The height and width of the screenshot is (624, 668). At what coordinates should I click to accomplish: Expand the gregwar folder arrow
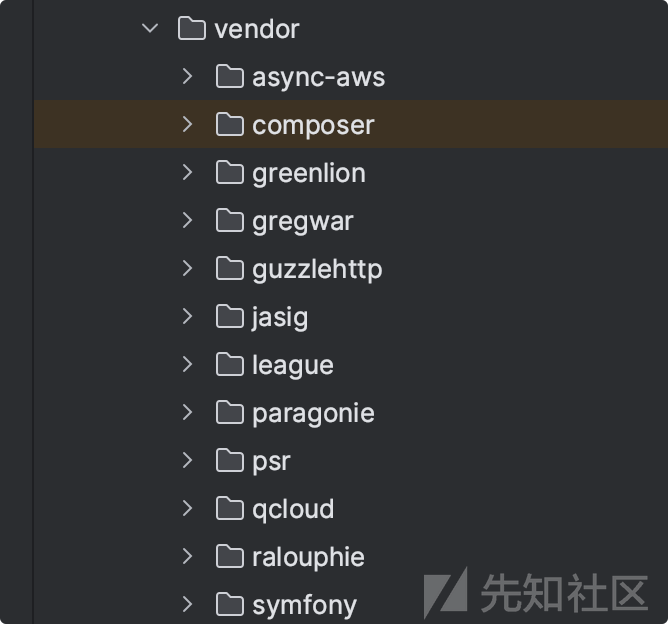pos(187,221)
